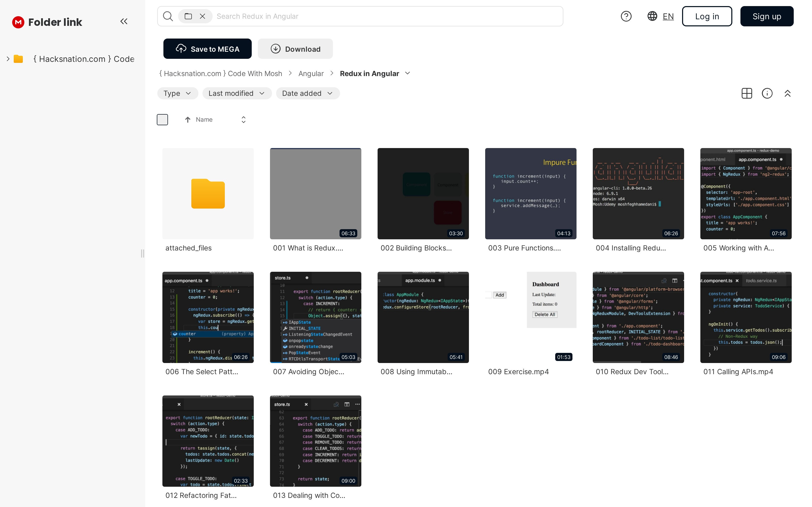Open the Last modified filter dropdown

tap(237, 93)
